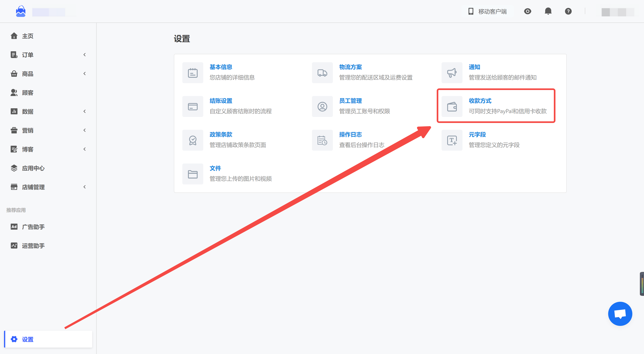Open the 广告助手 Ad icon in sidebar
This screenshot has height=354, width=644.
tap(14, 227)
